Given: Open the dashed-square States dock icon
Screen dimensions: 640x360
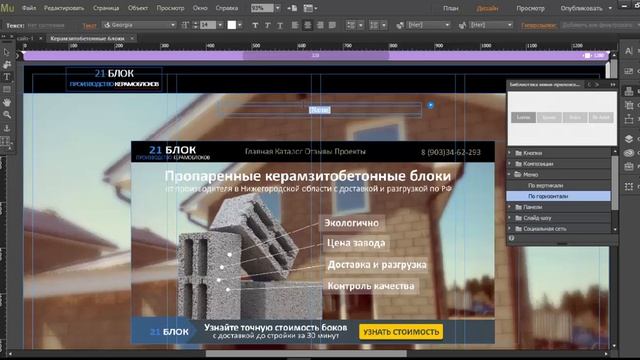Looking at the screenshot, I should (629, 186).
